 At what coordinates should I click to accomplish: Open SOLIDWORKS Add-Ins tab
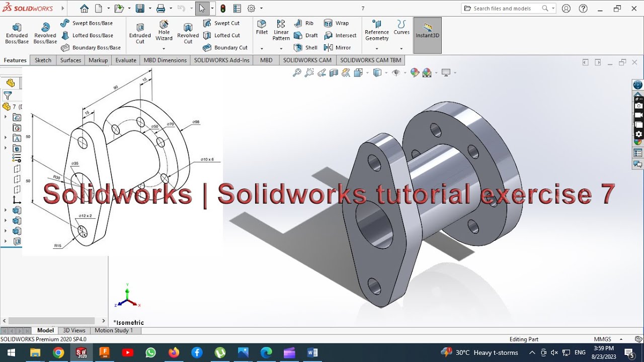(x=222, y=60)
